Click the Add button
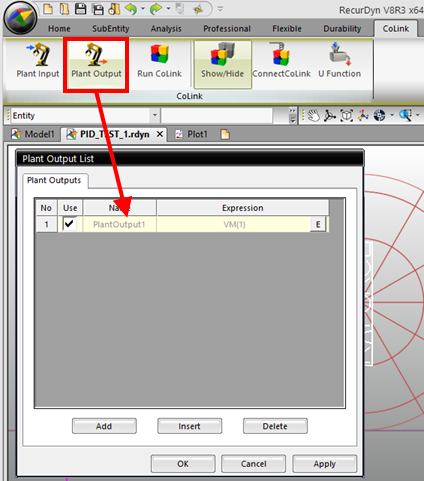 point(104,426)
